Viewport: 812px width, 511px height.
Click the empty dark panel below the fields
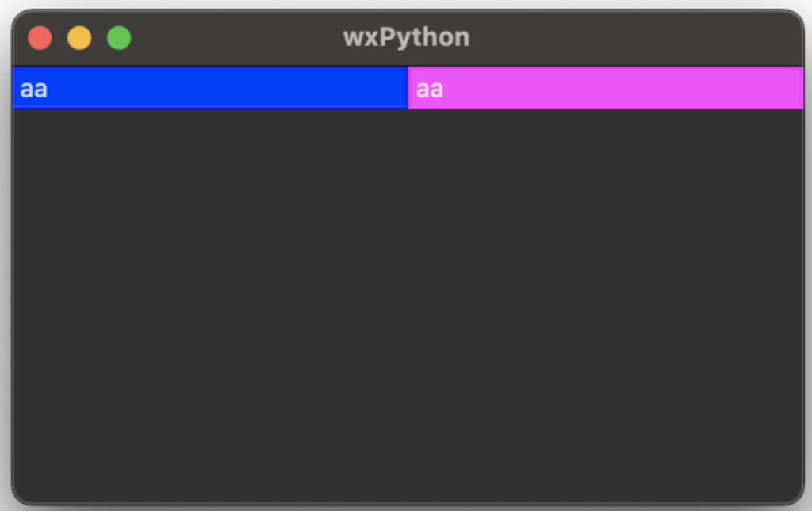tap(408, 306)
